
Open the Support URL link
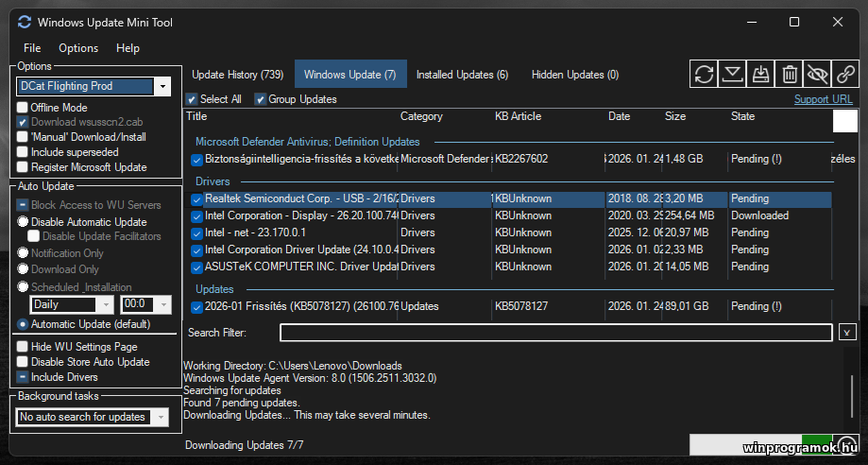[x=824, y=99]
